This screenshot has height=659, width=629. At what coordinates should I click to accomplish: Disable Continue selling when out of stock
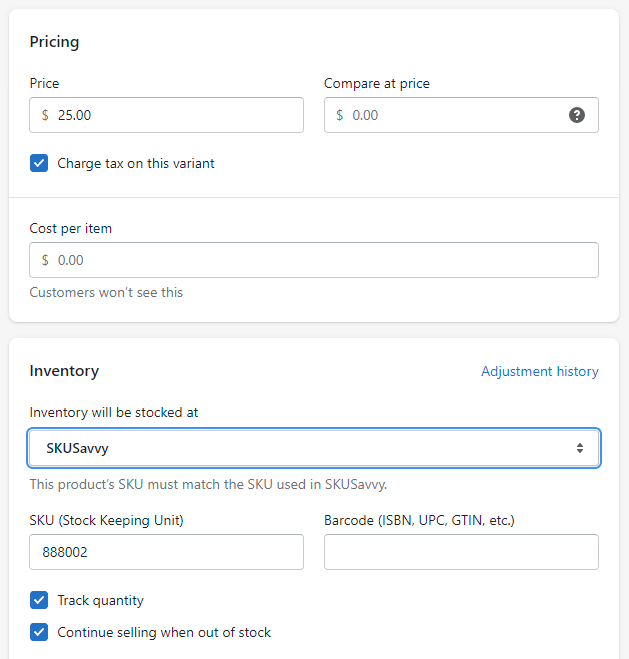39,632
